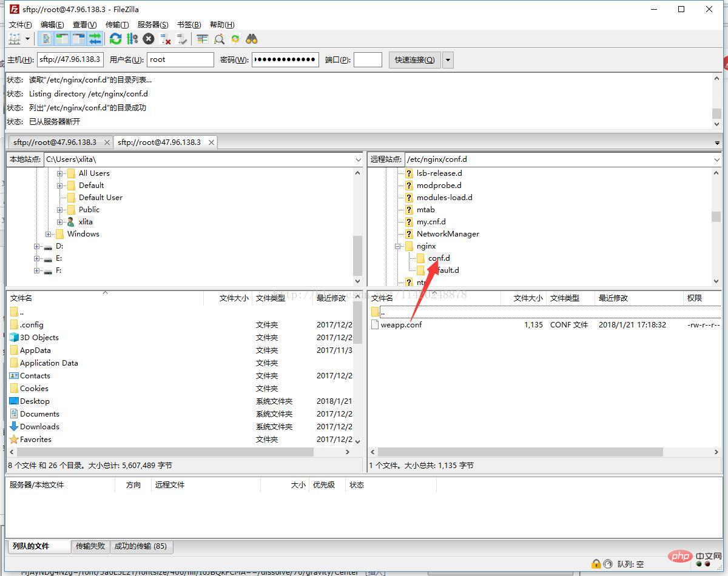Toggle the local directory tree display
The width and height of the screenshot is (728, 576).
(62, 39)
